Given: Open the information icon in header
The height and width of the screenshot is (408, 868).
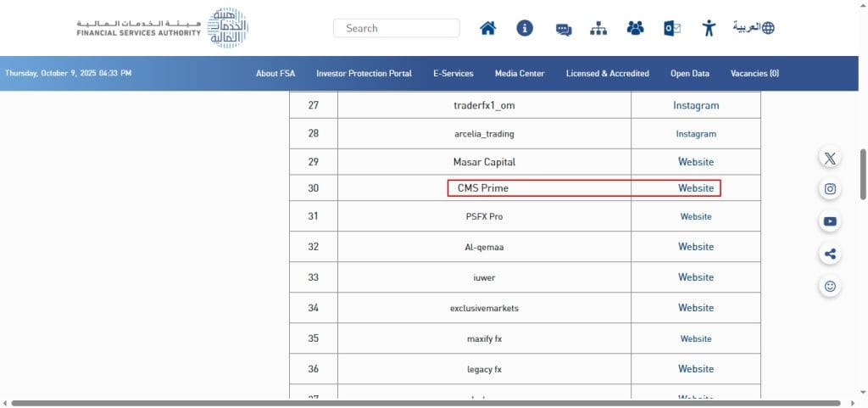Looking at the screenshot, I should [x=525, y=28].
